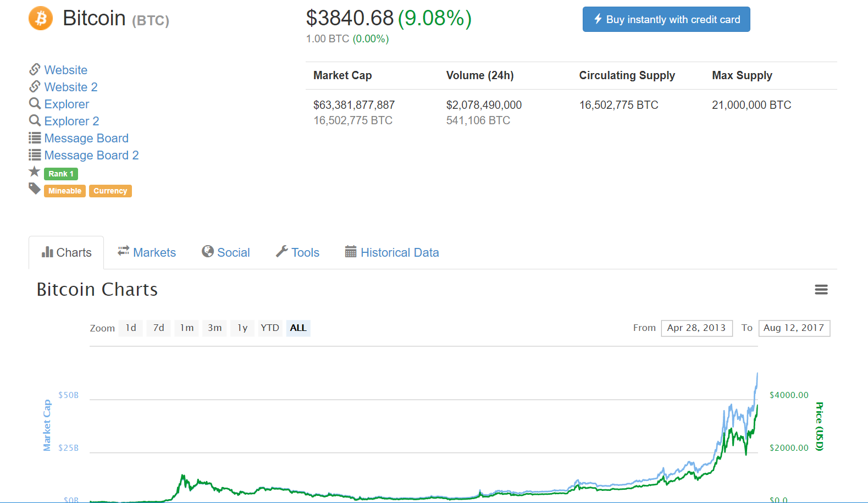Click the $63,381,877,887 market cap value
This screenshot has height=503, width=868.
(354, 105)
